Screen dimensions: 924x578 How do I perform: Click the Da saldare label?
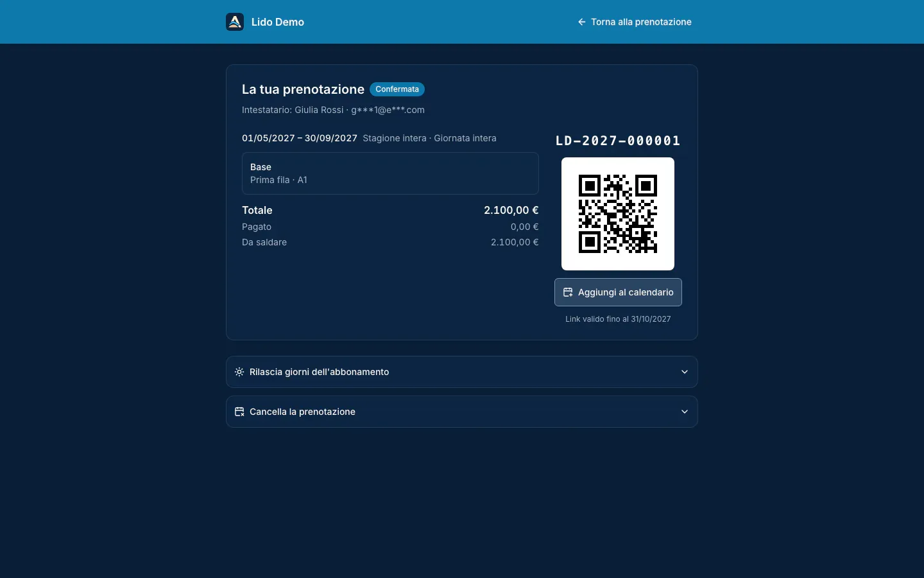click(x=264, y=242)
